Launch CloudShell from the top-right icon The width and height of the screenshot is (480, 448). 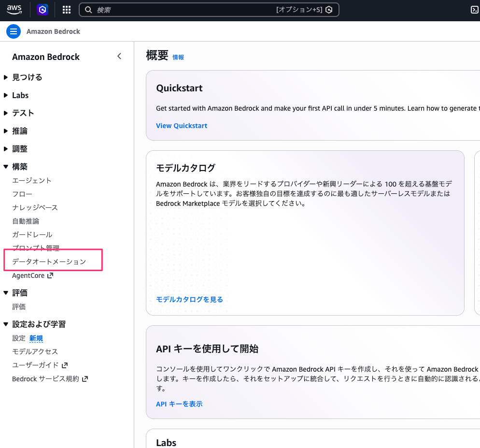475,9
